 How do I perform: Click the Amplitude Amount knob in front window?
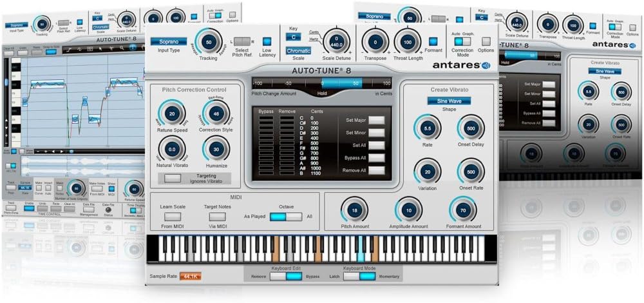(408, 210)
